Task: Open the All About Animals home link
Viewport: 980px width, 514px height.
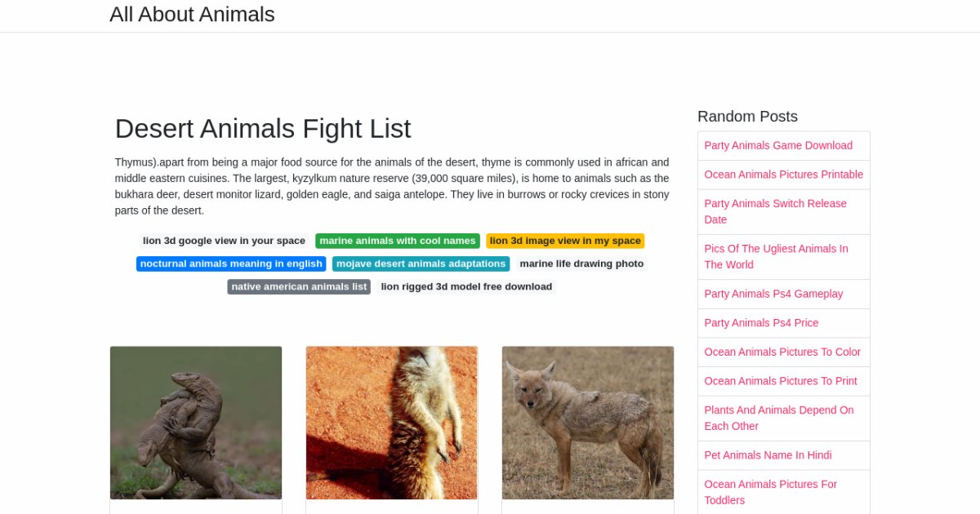Action: click(x=192, y=15)
